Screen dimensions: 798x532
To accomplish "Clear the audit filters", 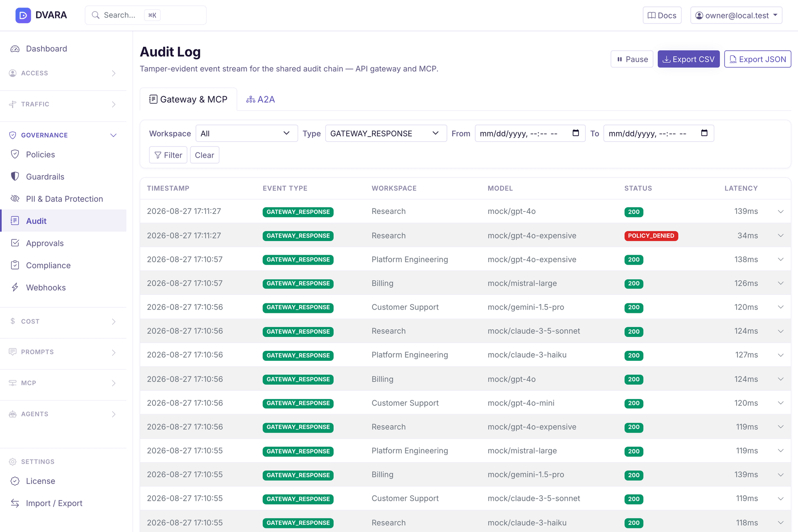I will (x=205, y=155).
